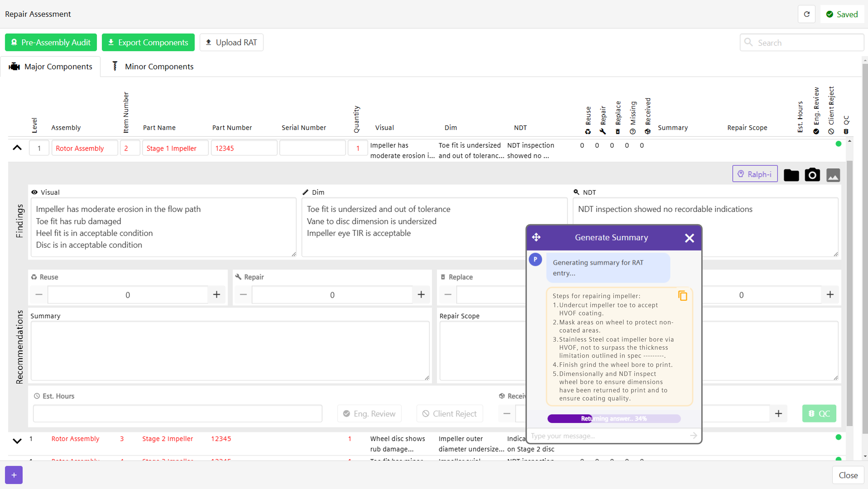Screen dimensions: 868x489
Task: Toggle the Client Reject option
Action: click(449, 414)
